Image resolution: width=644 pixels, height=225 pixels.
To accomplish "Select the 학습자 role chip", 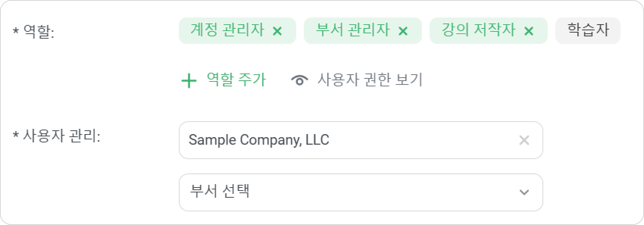I will click(588, 30).
